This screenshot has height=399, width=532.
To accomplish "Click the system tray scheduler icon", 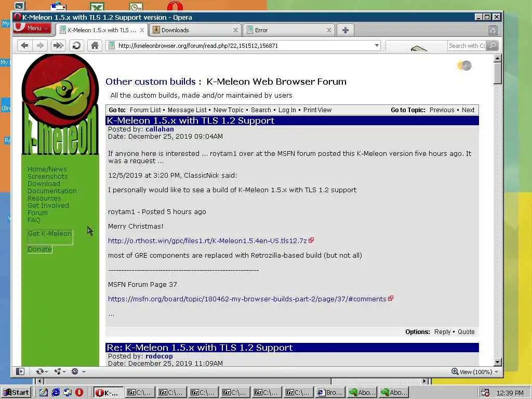I will click(485, 393).
